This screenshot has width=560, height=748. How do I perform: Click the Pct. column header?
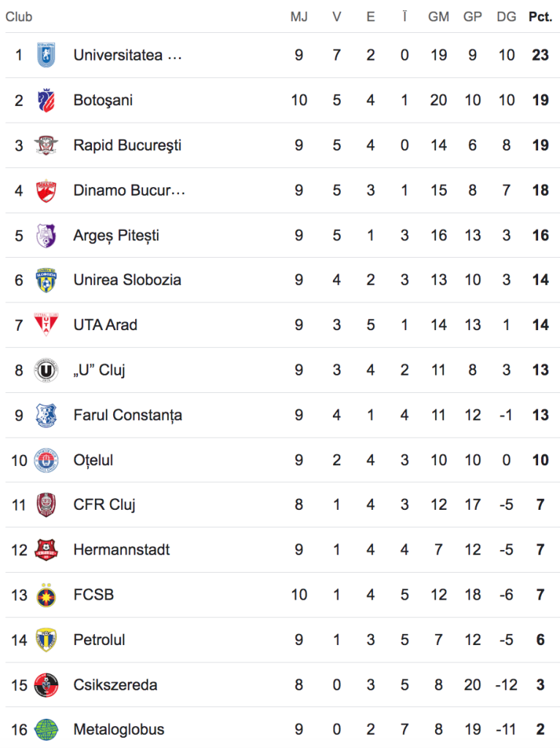click(540, 17)
